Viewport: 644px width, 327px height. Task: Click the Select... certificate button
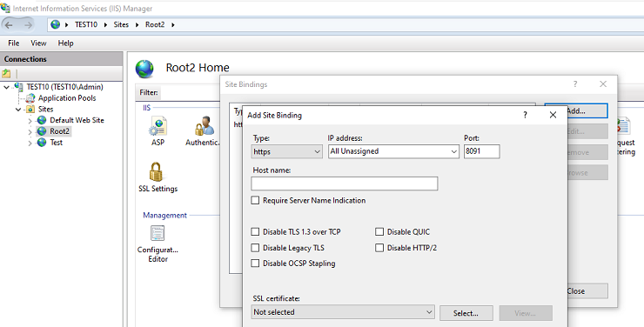coord(466,313)
